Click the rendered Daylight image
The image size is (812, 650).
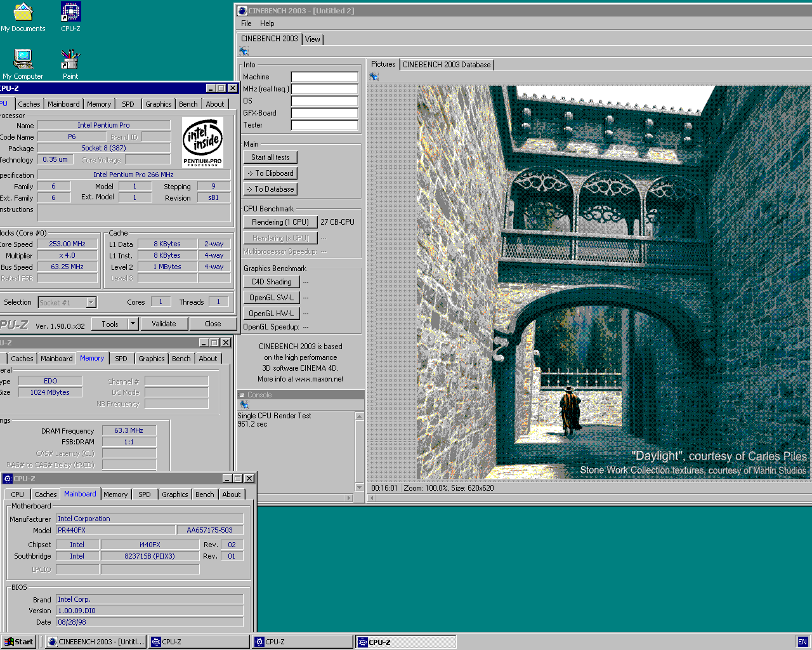(613, 282)
